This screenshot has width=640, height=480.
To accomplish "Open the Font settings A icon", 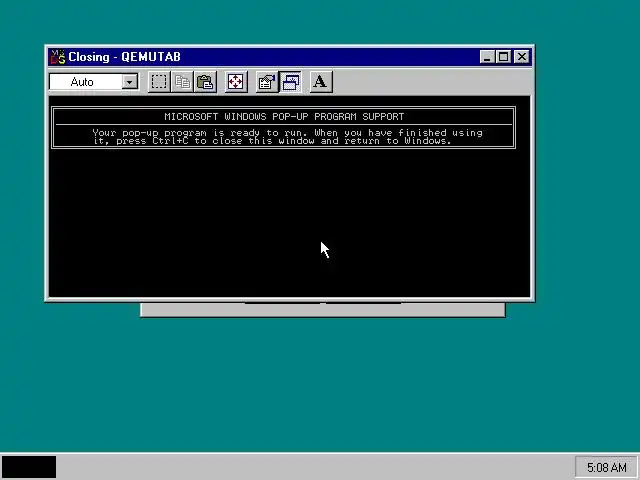I will [x=321, y=82].
